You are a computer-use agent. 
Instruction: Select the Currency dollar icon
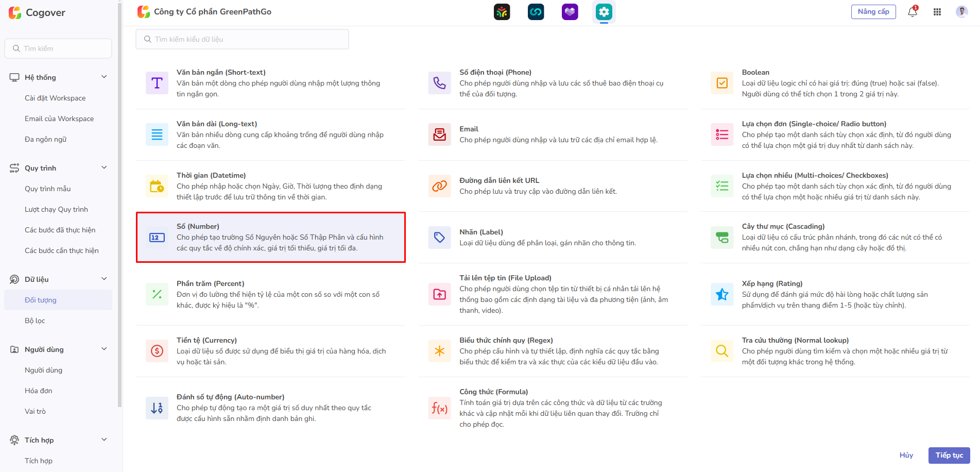click(157, 351)
